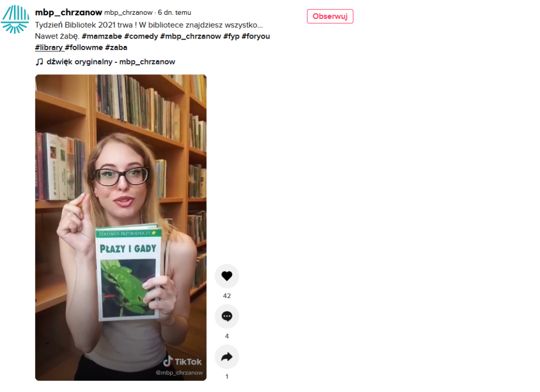Click the 4 comments count
Viewport: 540px width, 392px height.
[227, 336]
